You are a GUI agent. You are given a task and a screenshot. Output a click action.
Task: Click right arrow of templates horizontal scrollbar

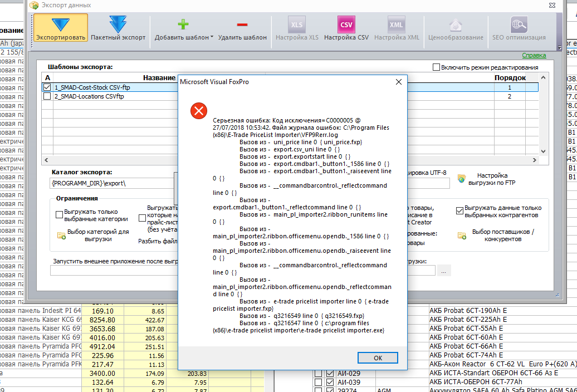(x=535, y=160)
